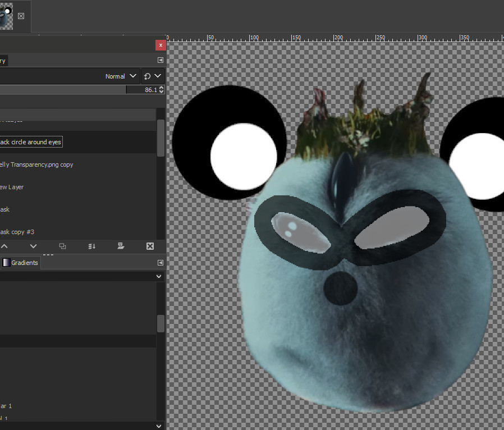Switch to the dock tab ending in 'ry'
This screenshot has height=430, width=504.
pos(3,61)
